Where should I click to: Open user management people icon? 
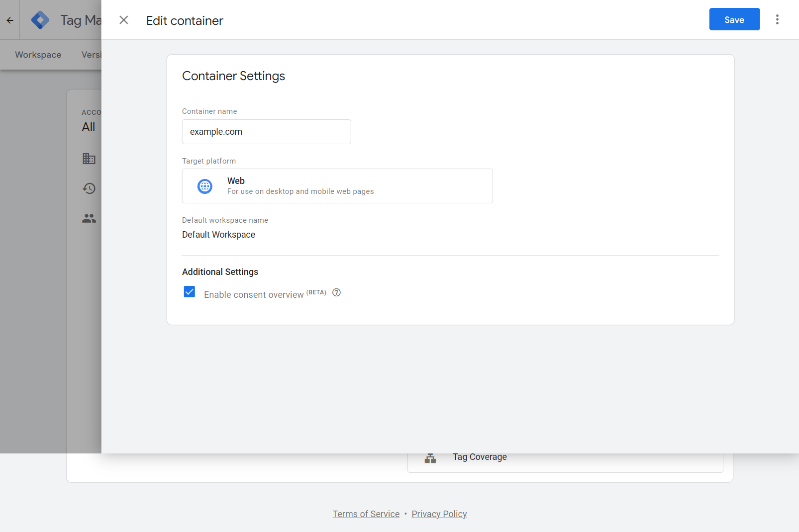pos(89,218)
